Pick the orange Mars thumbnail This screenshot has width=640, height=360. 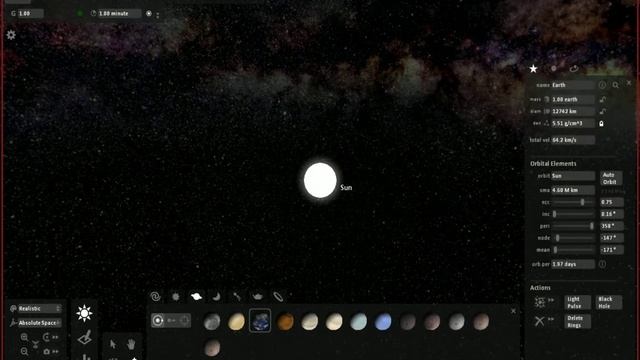tap(285, 322)
